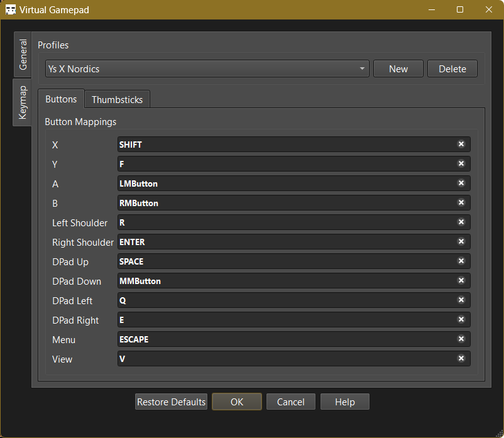Image resolution: width=504 pixels, height=438 pixels.
Task: Cancel the dialog
Action: click(291, 402)
